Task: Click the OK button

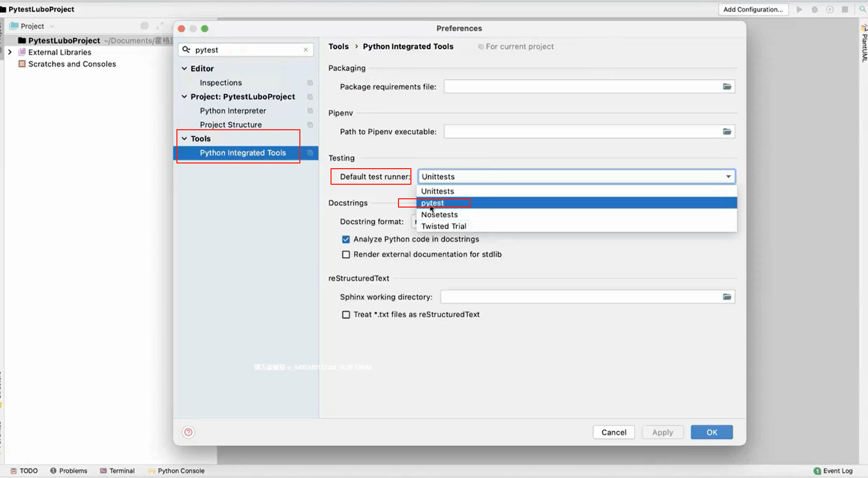Action: (x=712, y=432)
